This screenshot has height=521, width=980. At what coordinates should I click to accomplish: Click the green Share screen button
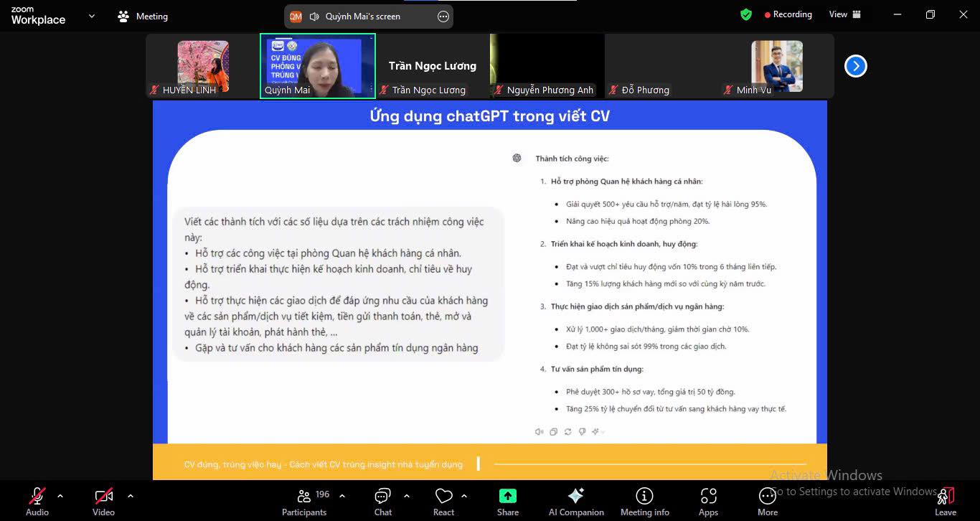point(508,501)
